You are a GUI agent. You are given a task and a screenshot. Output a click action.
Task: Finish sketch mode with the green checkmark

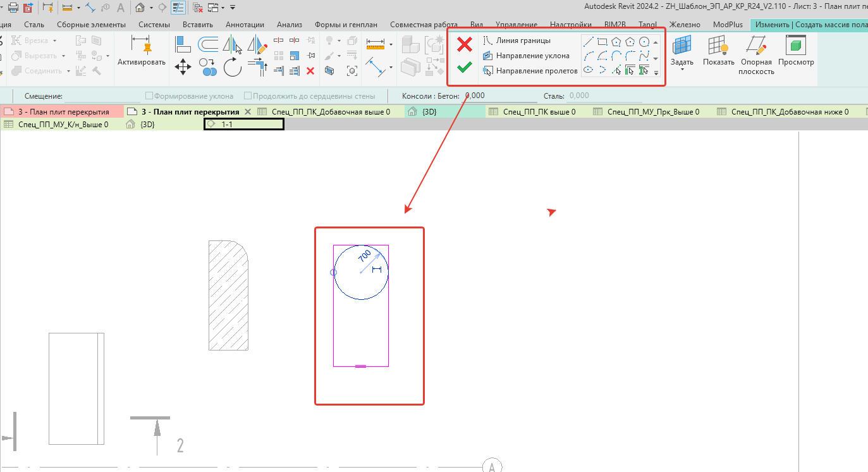(465, 67)
